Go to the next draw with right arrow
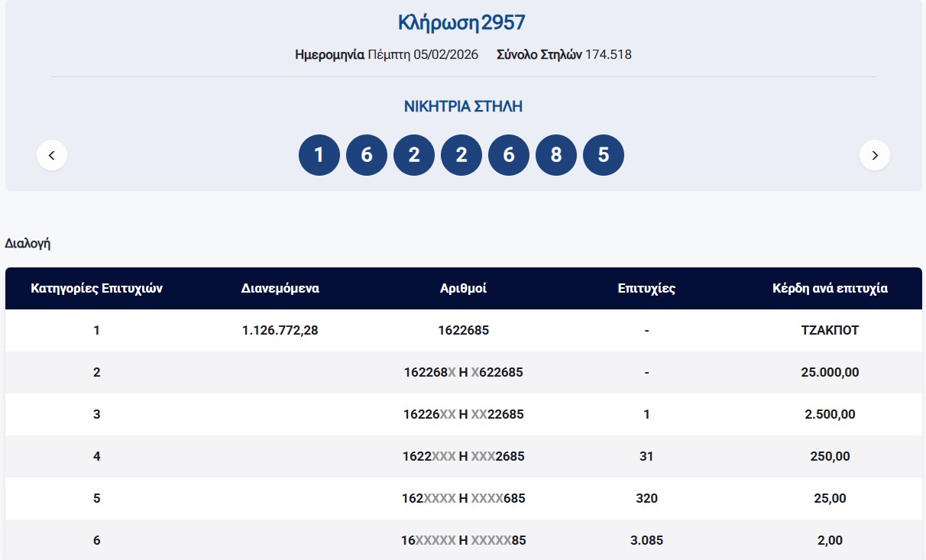This screenshot has height=560, width=926. click(874, 155)
